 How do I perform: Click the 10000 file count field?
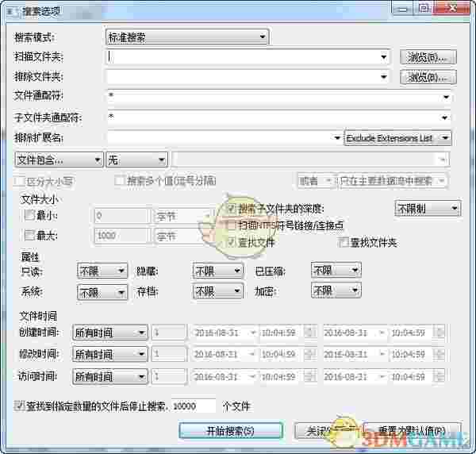[x=194, y=406]
